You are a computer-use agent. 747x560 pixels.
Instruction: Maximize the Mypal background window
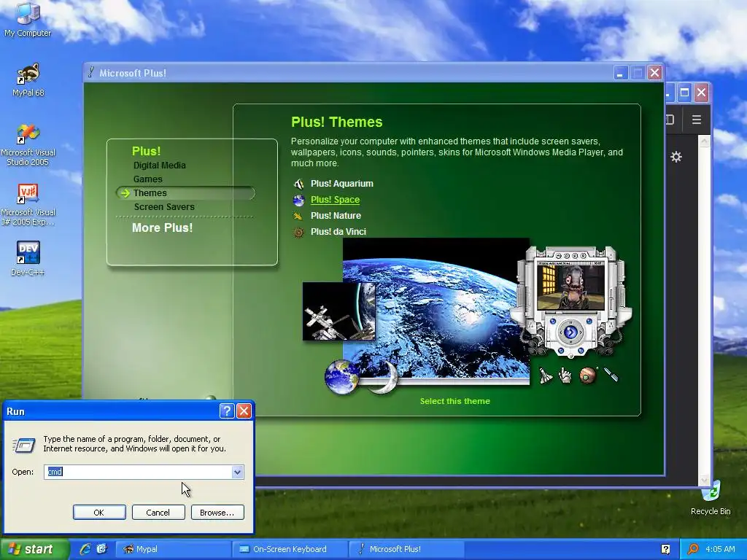tap(684, 93)
